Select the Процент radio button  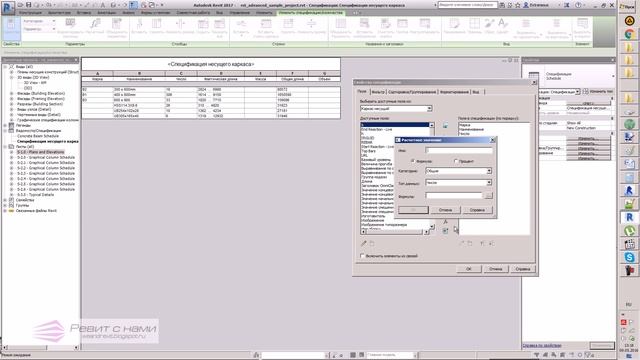tap(456, 161)
